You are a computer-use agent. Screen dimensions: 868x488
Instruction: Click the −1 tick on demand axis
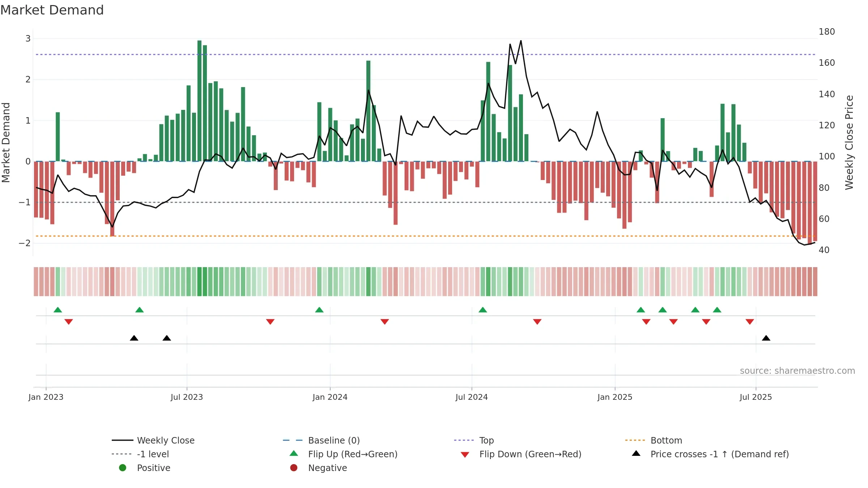(x=25, y=202)
